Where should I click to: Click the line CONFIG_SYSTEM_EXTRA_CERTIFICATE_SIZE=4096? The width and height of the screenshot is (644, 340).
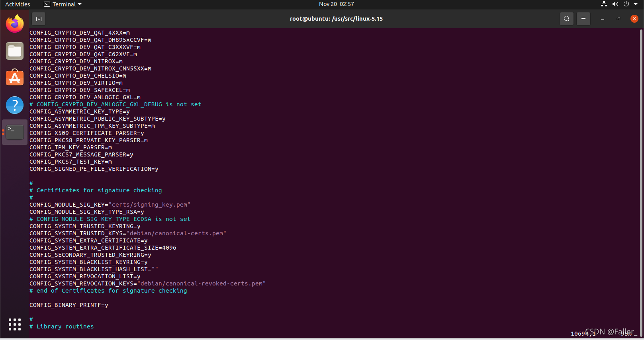pyautogui.click(x=103, y=248)
